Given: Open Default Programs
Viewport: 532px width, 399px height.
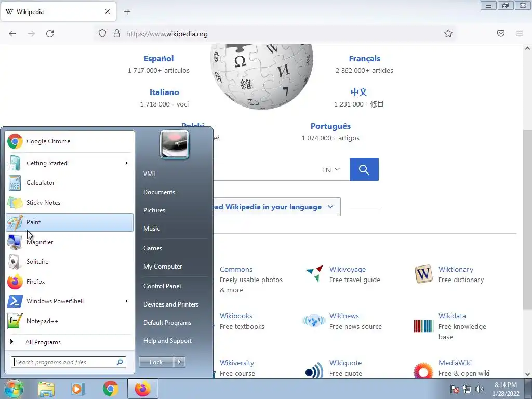Looking at the screenshot, I should [167, 323].
